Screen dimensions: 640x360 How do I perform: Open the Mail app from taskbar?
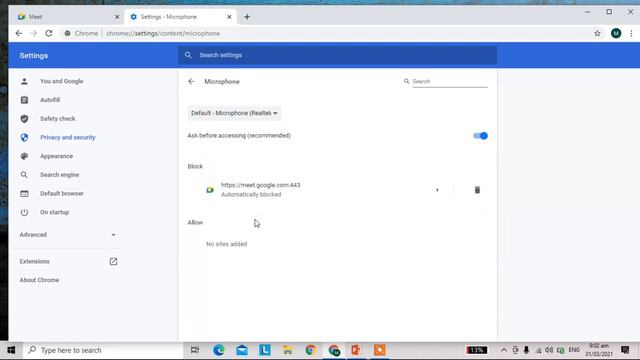(x=242, y=350)
